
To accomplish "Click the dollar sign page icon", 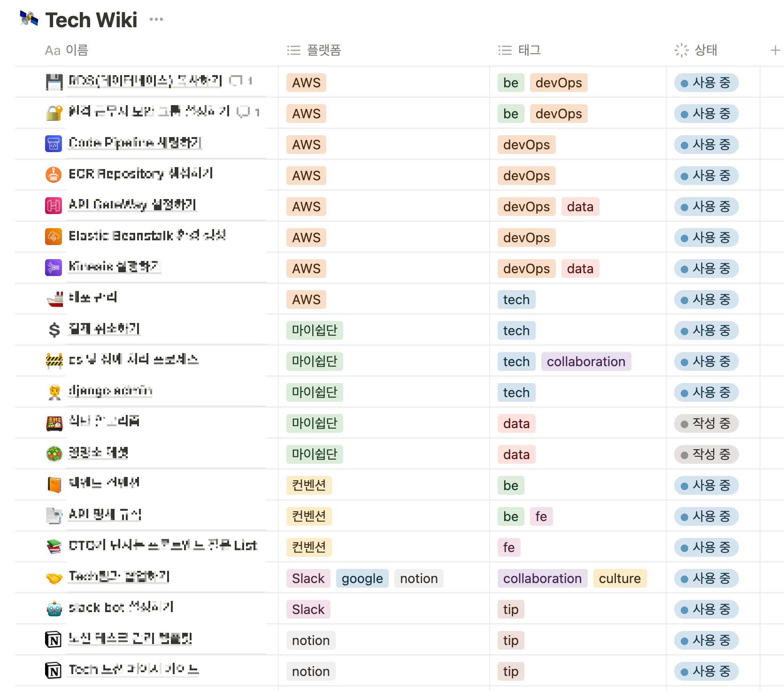I will click(54, 330).
